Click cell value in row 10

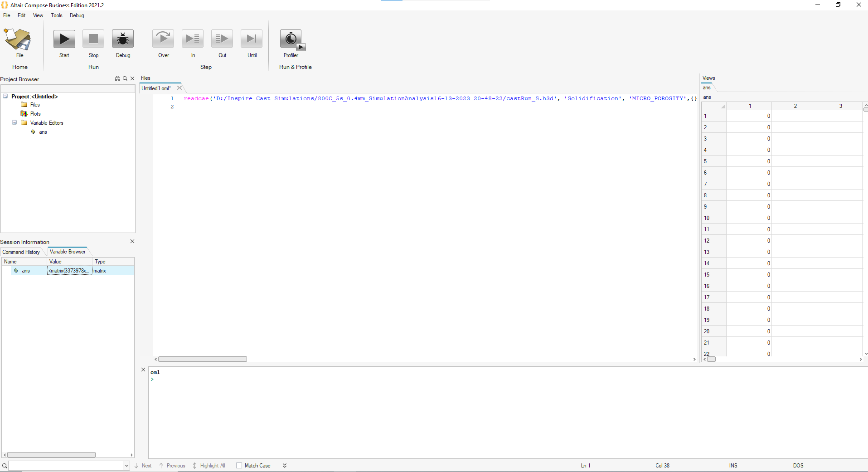(749, 218)
